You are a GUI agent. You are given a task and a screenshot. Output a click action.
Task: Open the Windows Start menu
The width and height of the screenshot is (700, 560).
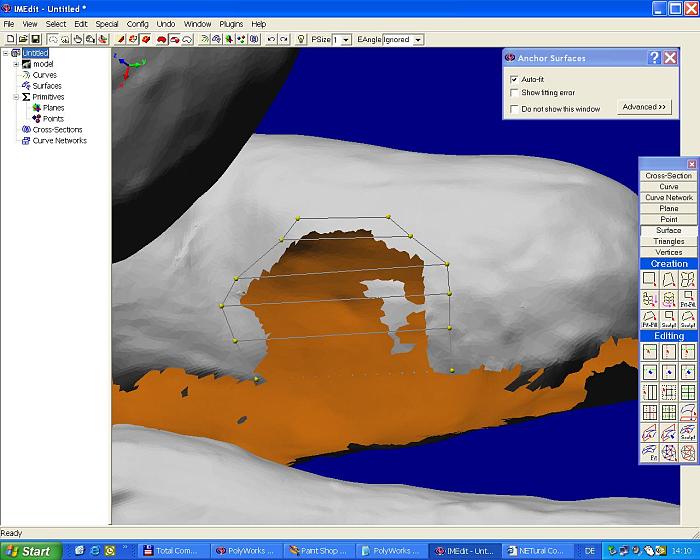(x=30, y=550)
